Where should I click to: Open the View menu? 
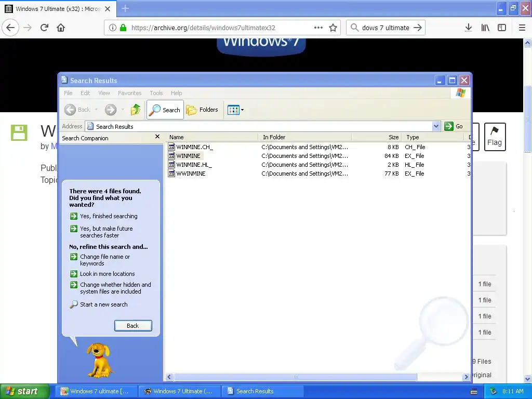pos(104,93)
